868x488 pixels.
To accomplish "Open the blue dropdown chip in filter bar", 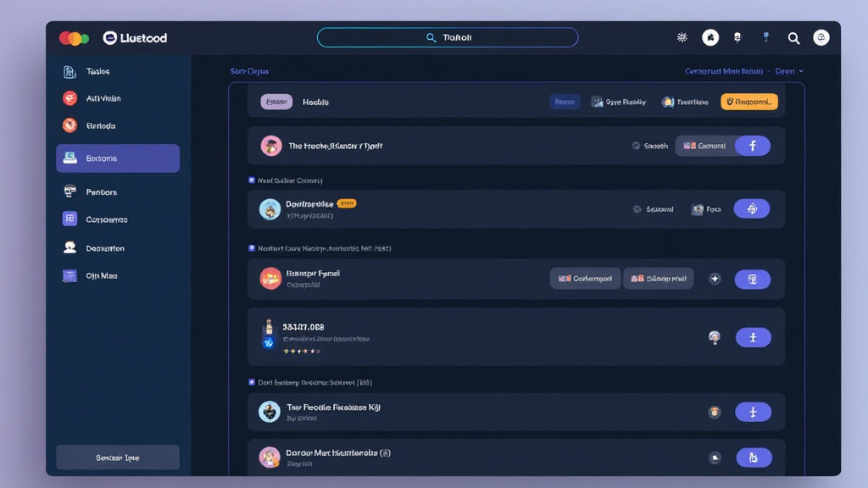I will point(565,102).
